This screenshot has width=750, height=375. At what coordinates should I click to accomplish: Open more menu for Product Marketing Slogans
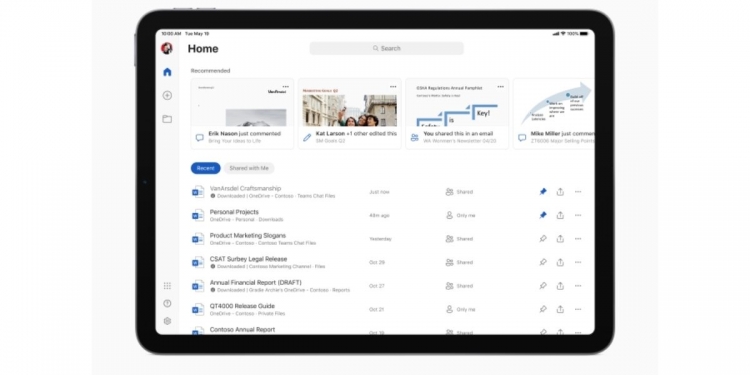578,239
